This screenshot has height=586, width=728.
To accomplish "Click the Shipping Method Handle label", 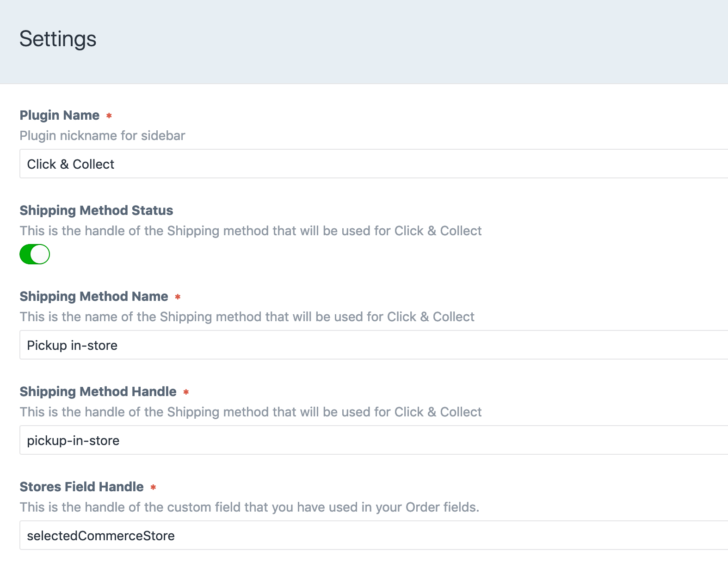I will click(x=98, y=391).
